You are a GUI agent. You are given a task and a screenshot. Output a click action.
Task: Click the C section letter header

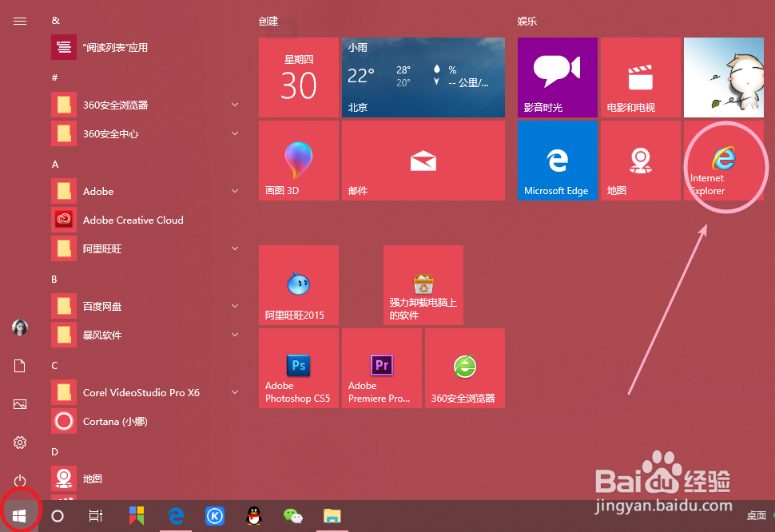pyautogui.click(x=55, y=366)
